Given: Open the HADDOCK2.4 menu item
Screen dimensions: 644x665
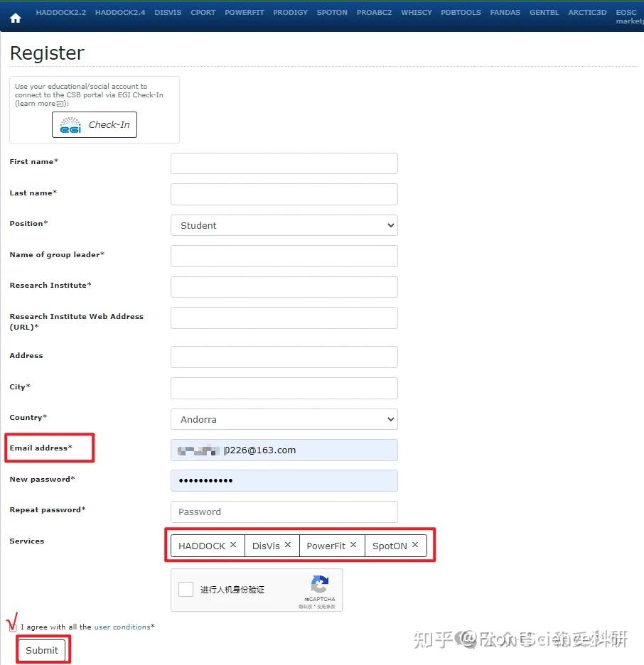Looking at the screenshot, I should pos(120,12).
